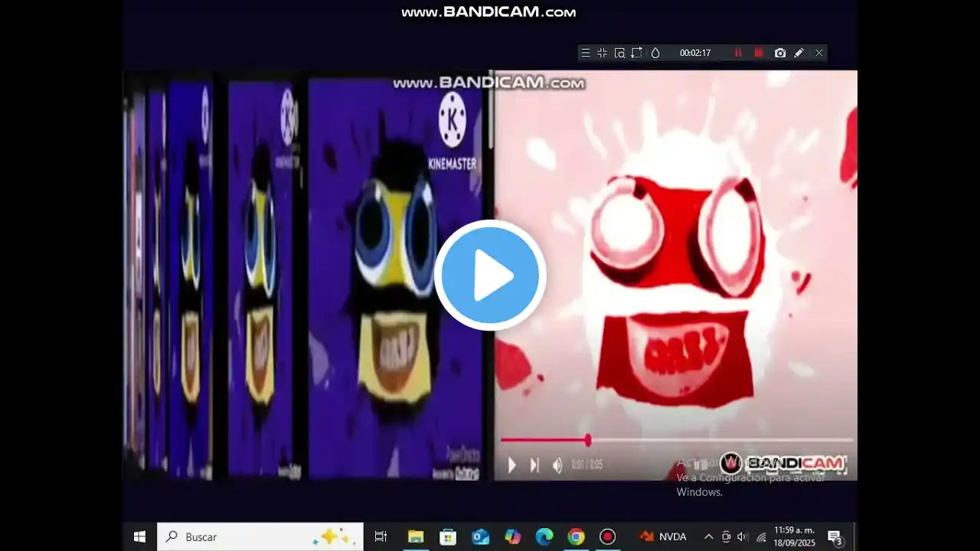The width and height of the screenshot is (980, 551).
Task: Open the Bandicam zoom region selector icon
Action: (620, 53)
